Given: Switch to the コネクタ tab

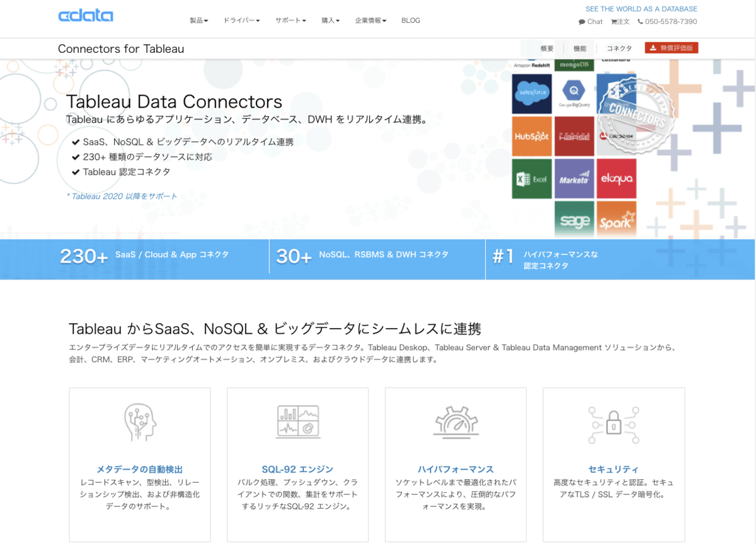Looking at the screenshot, I should click(619, 48).
